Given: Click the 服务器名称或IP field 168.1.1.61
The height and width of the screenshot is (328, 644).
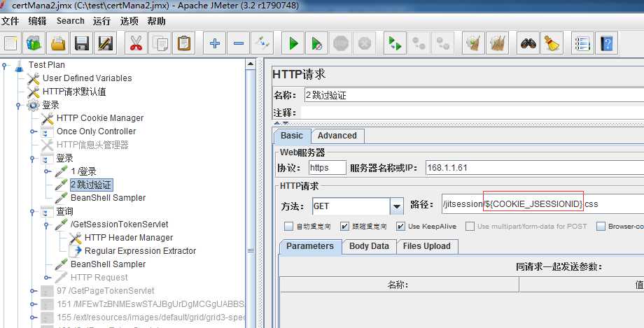Looking at the screenshot, I should coord(535,167).
